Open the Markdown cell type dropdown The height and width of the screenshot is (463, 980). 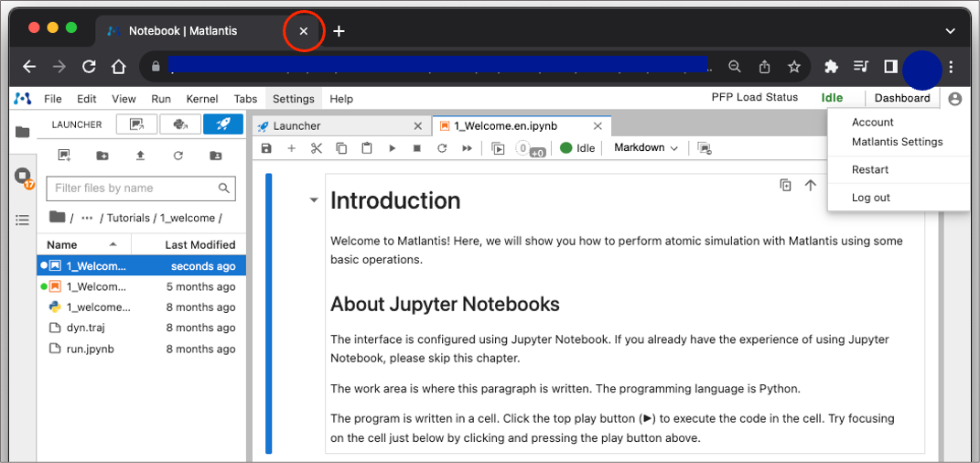(646, 148)
